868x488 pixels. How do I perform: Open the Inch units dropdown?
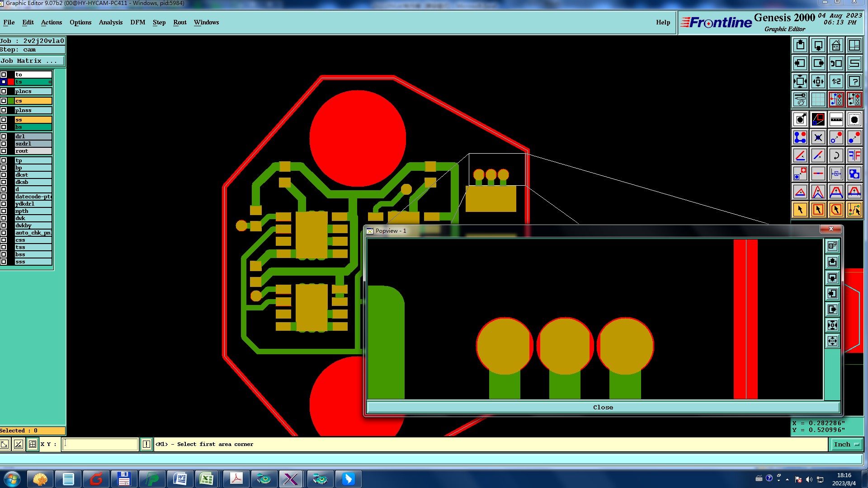coord(846,445)
